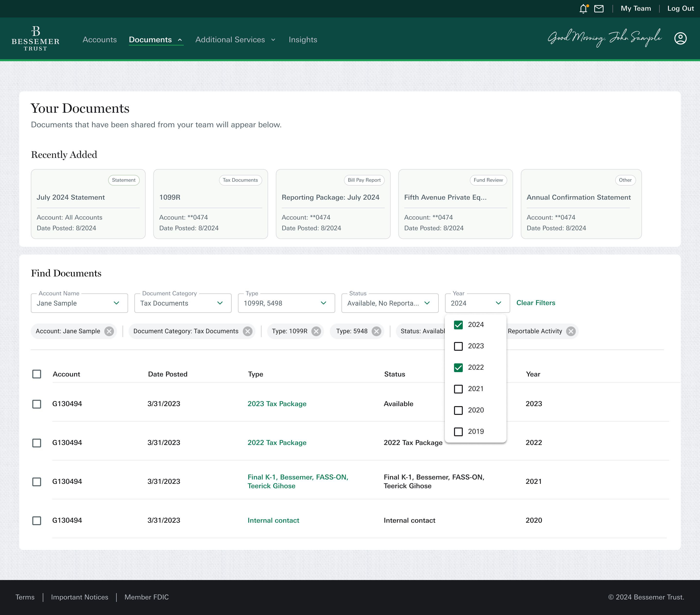Viewport: 700px width, 615px height.
Task: Click the Bill Pay Report tag
Action: coord(364,180)
